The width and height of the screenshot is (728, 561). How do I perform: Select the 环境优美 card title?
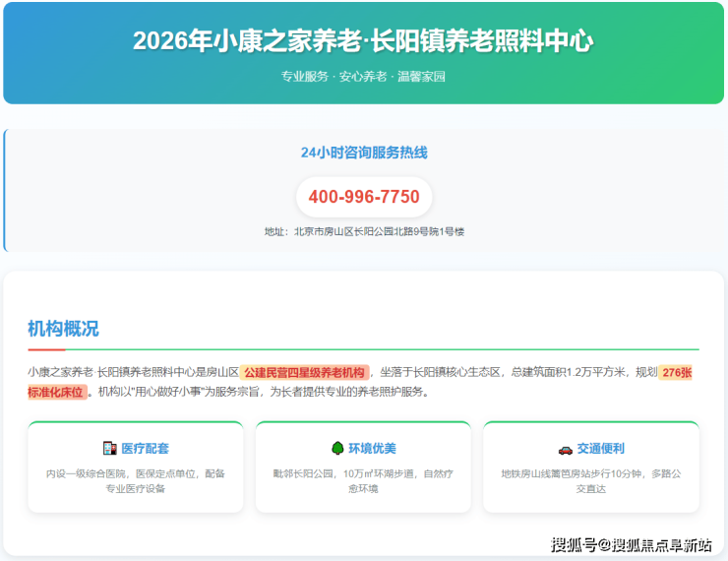click(x=372, y=449)
